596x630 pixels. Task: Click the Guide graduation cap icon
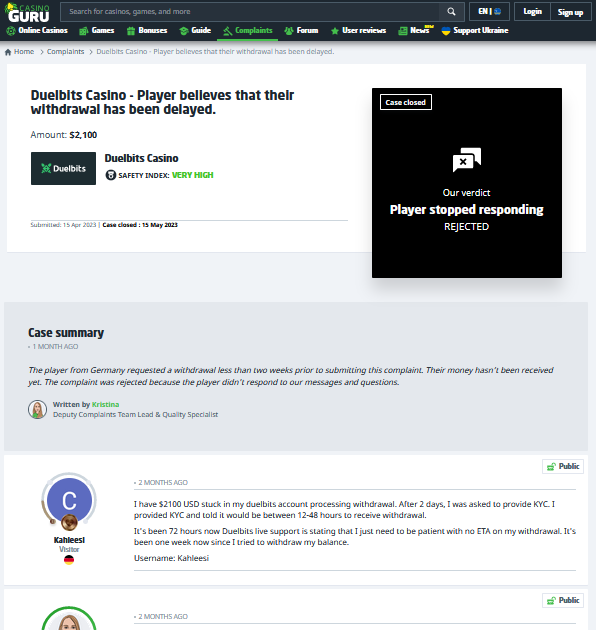coord(184,31)
